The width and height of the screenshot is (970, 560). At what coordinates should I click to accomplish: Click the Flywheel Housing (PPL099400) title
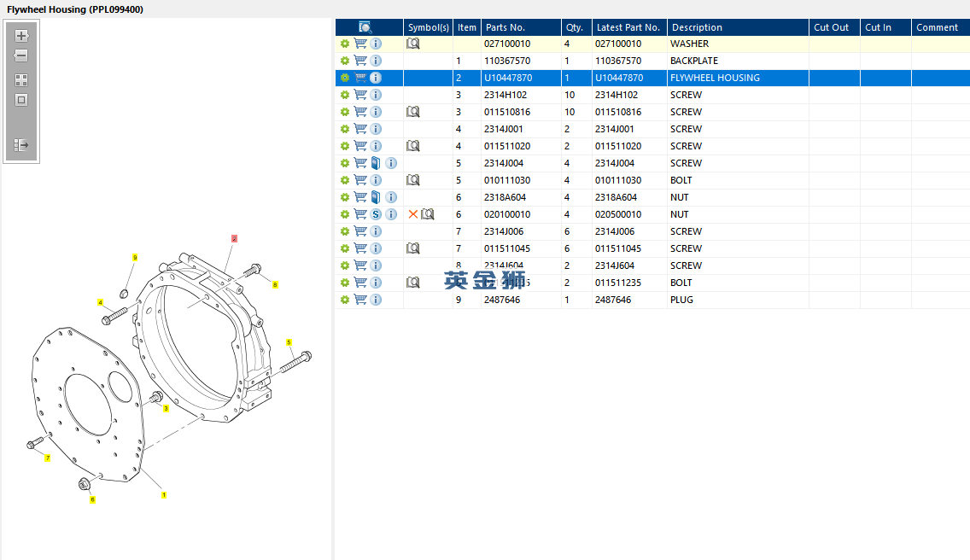click(75, 9)
